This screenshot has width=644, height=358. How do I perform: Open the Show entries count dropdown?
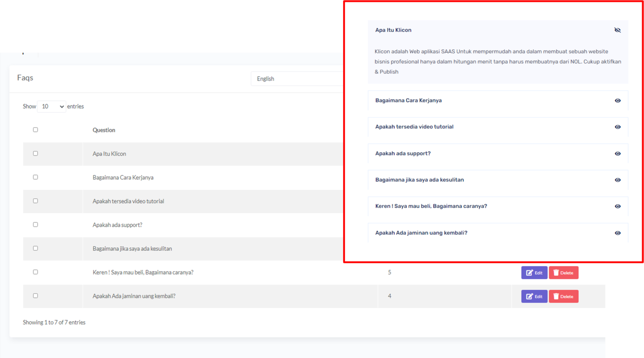[x=51, y=106]
